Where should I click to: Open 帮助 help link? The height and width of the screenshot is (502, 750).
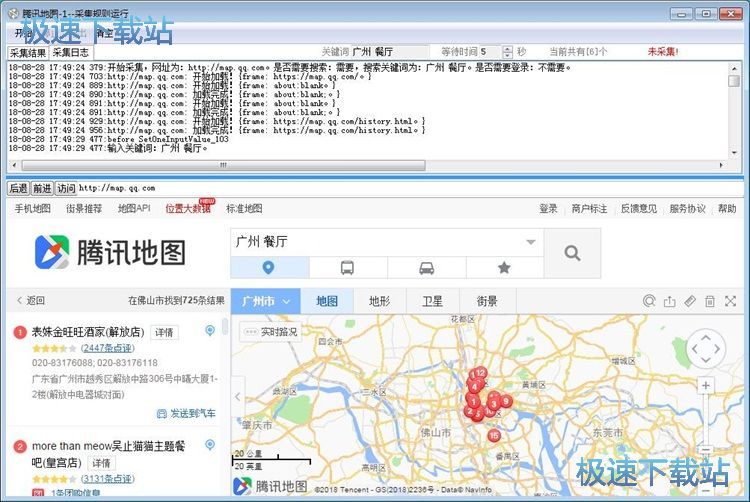coord(727,209)
